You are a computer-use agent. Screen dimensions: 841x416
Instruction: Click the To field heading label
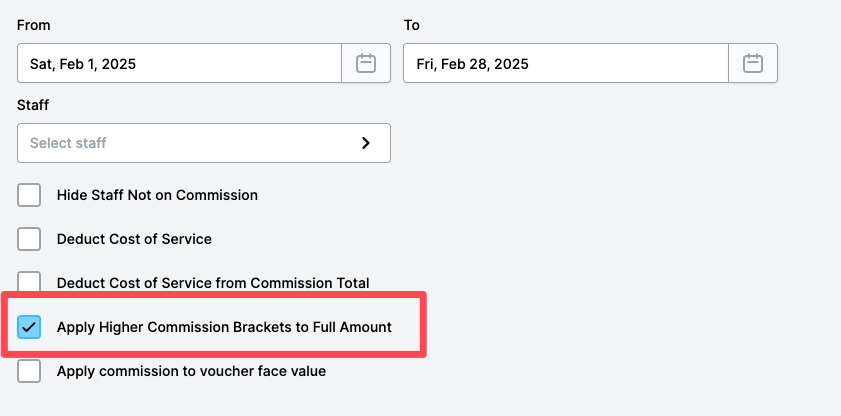tap(411, 25)
